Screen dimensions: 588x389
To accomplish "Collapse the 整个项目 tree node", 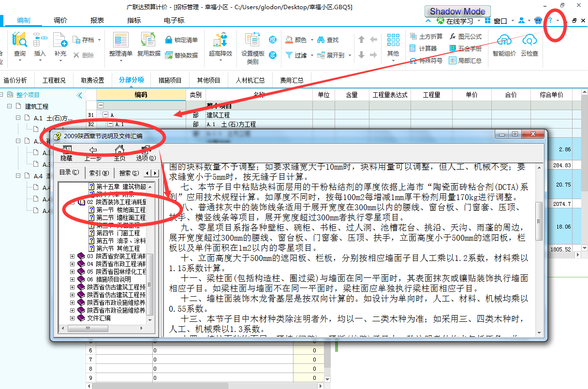I will [x=1, y=95].
